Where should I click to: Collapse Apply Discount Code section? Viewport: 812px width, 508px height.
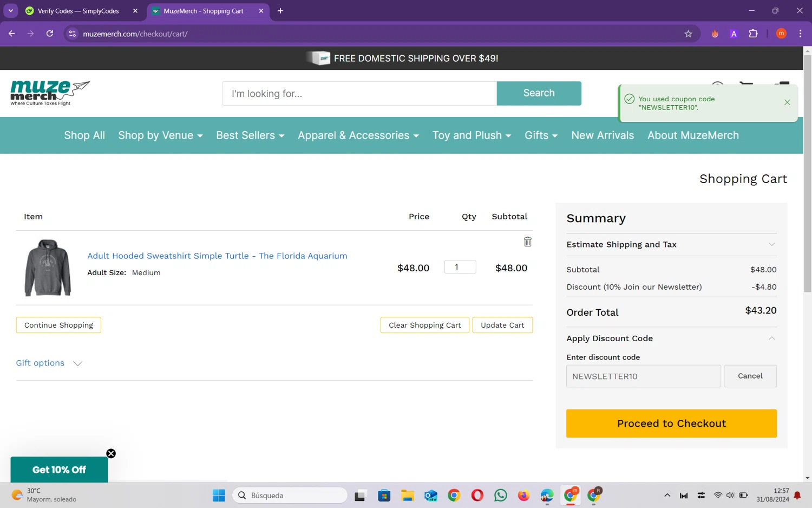pos(671,338)
